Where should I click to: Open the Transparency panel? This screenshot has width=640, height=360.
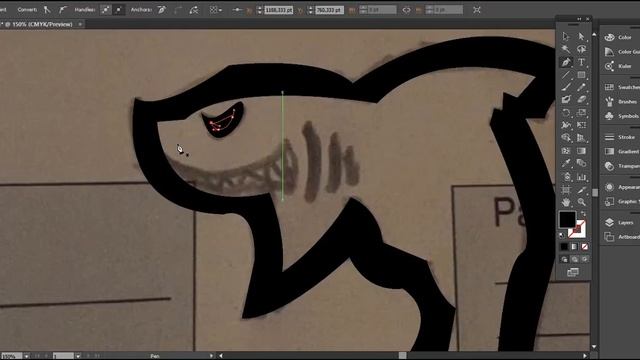pos(622,166)
